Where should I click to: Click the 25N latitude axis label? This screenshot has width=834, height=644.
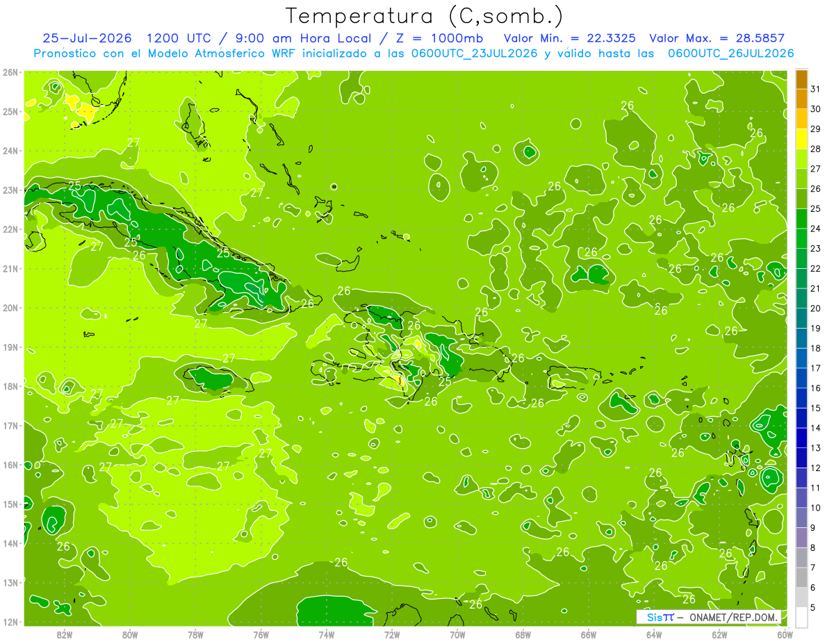[10, 111]
